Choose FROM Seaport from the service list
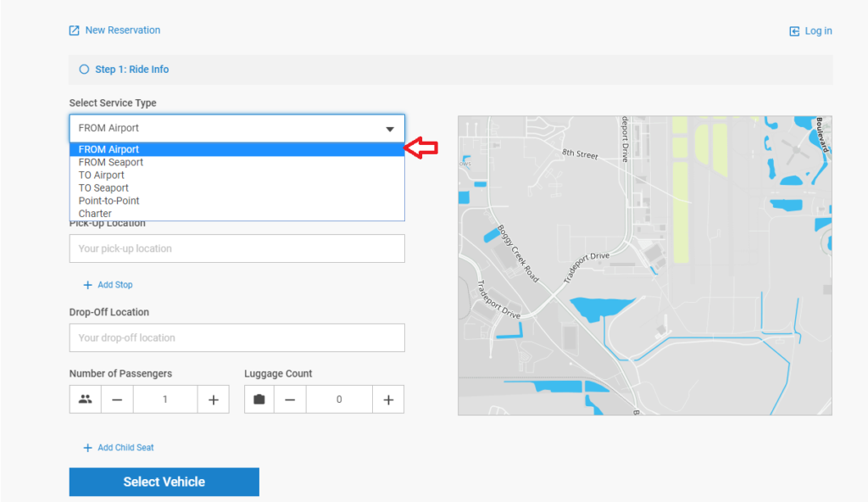Viewport: 868px width, 502px height. click(x=111, y=162)
